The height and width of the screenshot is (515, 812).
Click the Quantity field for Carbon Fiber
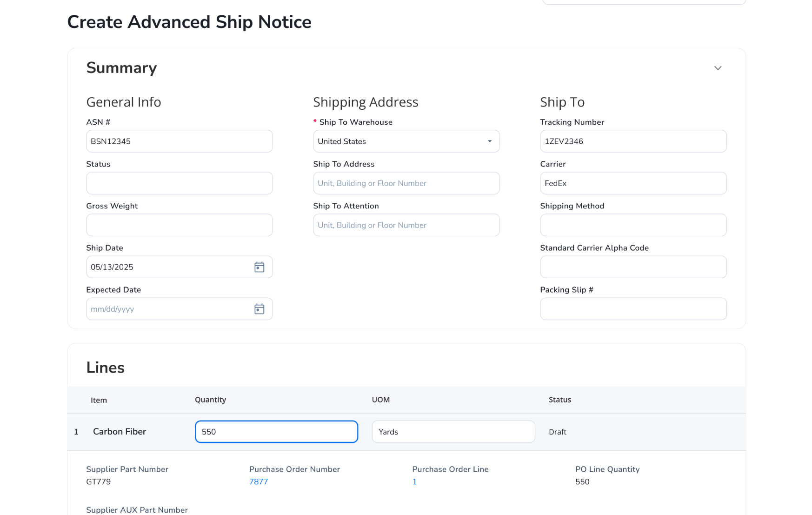point(276,432)
